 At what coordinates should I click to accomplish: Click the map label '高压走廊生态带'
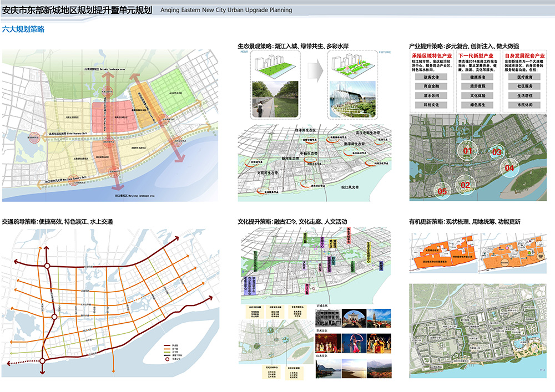[x=368, y=133]
